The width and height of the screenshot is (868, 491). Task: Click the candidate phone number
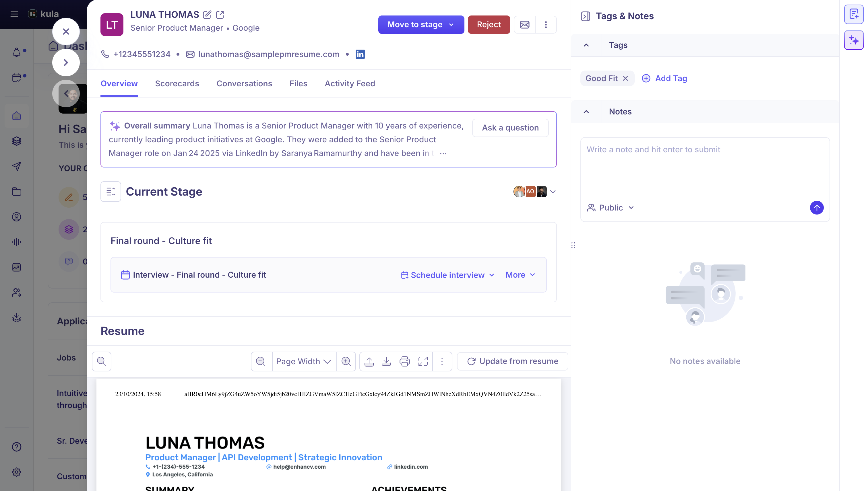[142, 54]
